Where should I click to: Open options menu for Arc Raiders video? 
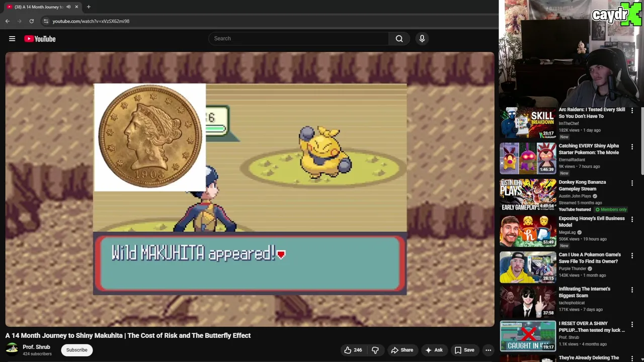point(632,110)
